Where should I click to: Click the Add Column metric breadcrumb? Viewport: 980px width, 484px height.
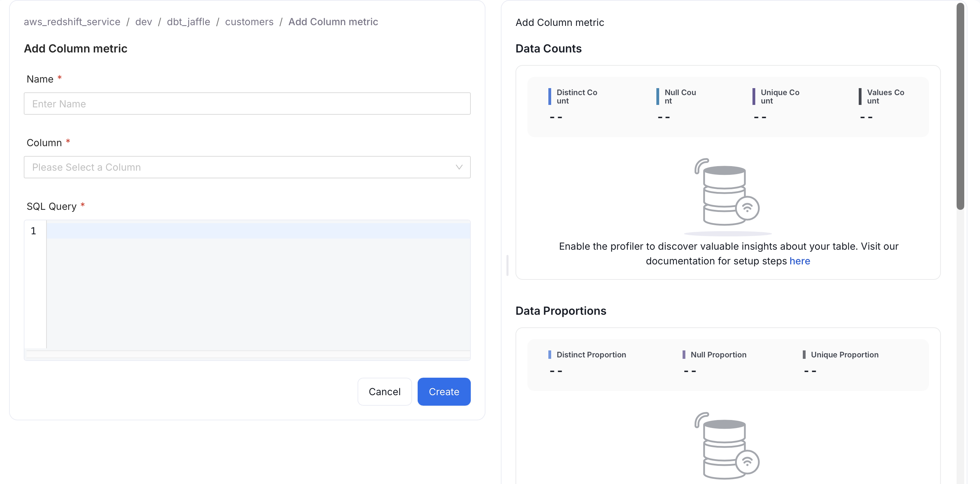[333, 22]
